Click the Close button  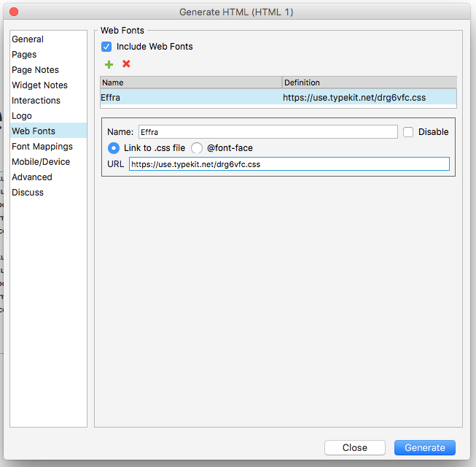tap(355, 448)
